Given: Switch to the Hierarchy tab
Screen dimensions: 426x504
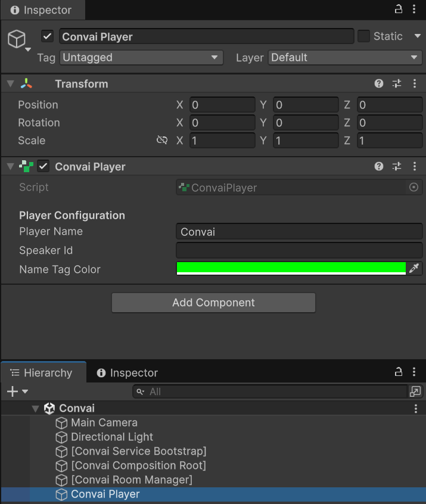Looking at the screenshot, I should pos(42,373).
